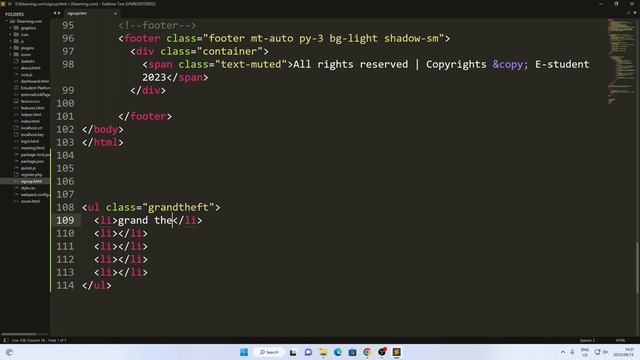The width and height of the screenshot is (640, 360).
Task: Click the editor vertical scrollbar thumb
Action: pyautogui.click(x=638, y=267)
